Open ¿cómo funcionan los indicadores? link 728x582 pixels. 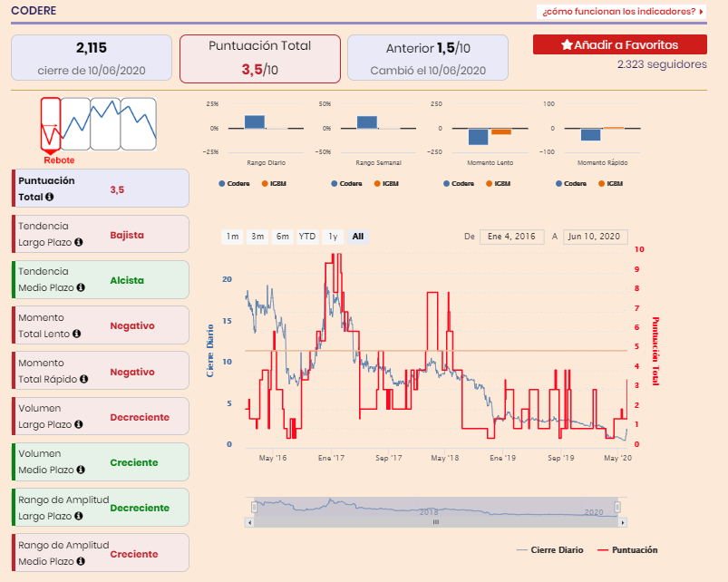click(x=622, y=11)
